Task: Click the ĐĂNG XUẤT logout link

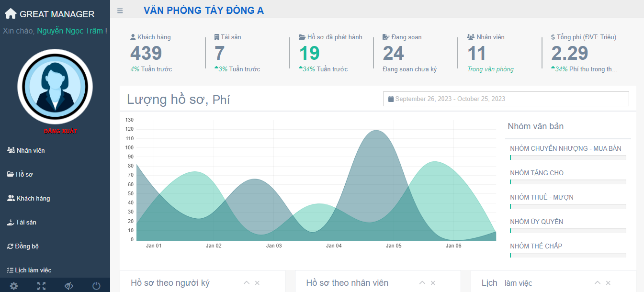Action: click(x=60, y=131)
